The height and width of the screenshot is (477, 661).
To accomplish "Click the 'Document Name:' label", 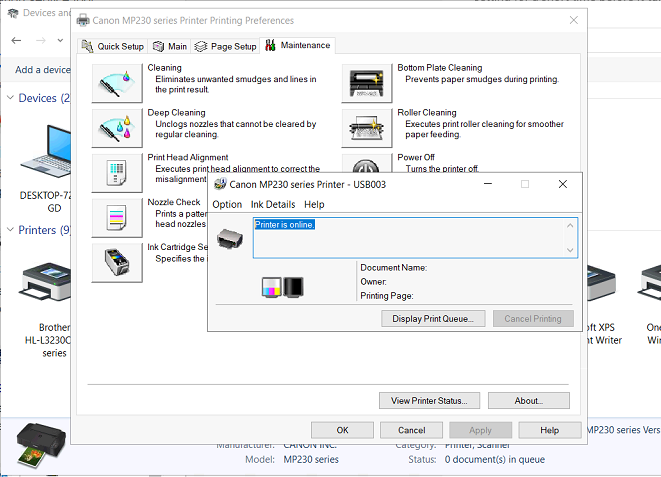I will click(393, 268).
